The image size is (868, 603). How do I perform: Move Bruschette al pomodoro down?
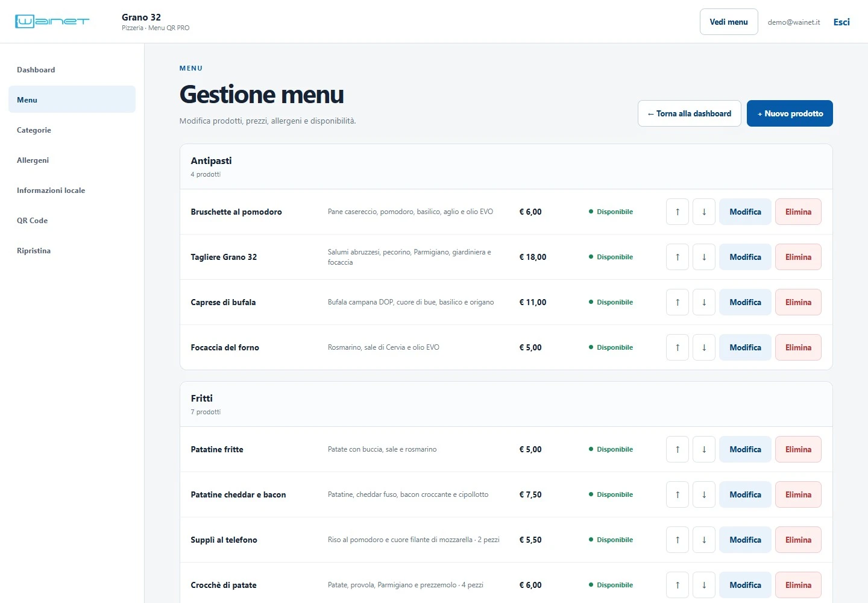pyautogui.click(x=704, y=212)
